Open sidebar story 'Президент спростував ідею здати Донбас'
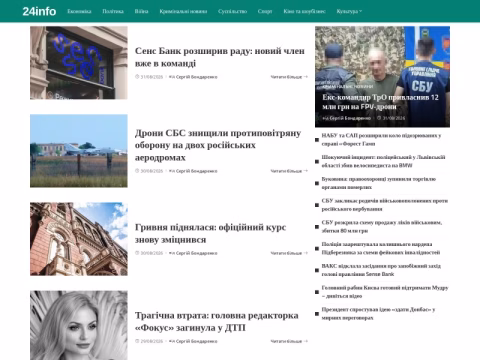Screen dimensions: 480x360 [378, 314]
